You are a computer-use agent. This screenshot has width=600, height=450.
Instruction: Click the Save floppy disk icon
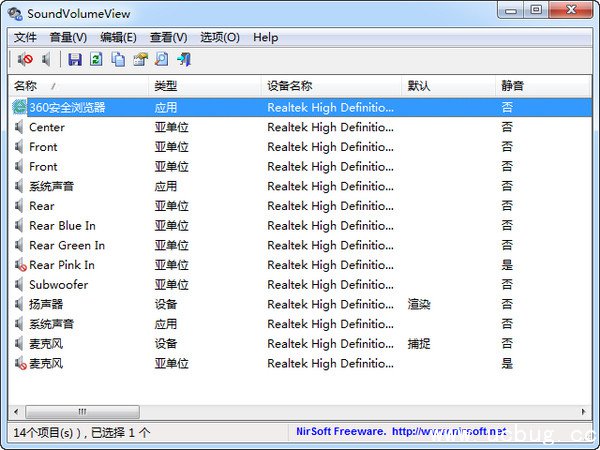coord(75,60)
